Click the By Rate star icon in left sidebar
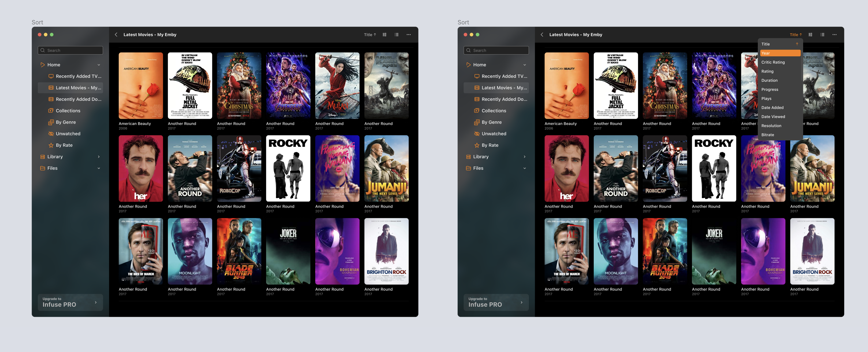This screenshot has height=352, width=868. coord(51,145)
